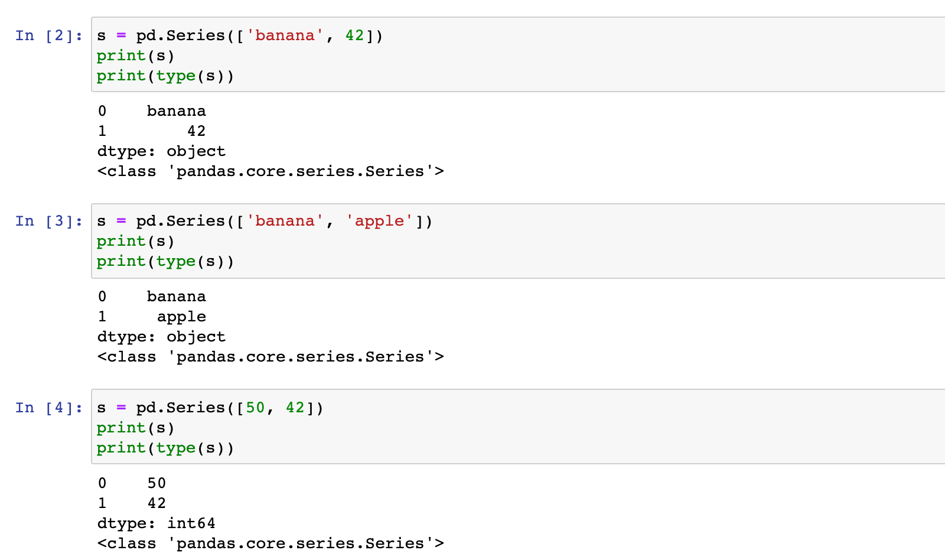This screenshot has width=945, height=560.
Task: Place cursor on 'banana', 42 Series line
Action: [x=240, y=35]
